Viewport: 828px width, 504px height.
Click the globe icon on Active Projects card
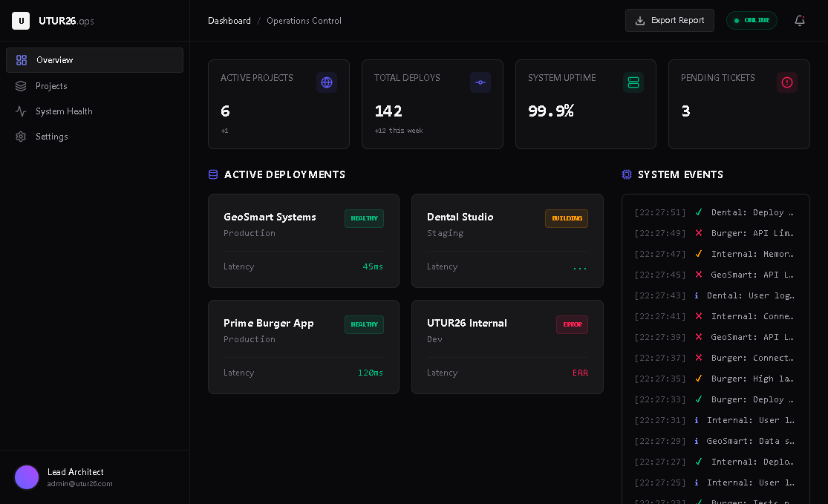(327, 82)
